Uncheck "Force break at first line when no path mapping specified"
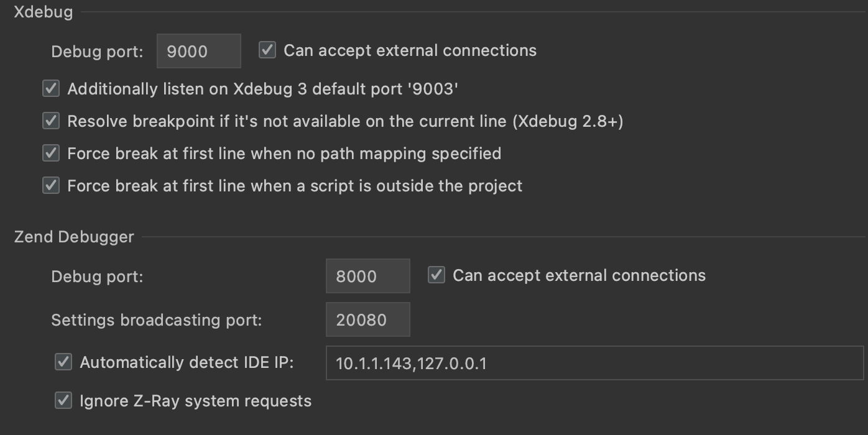Screen dimensions: 868x435 click(x=51, y=153)
